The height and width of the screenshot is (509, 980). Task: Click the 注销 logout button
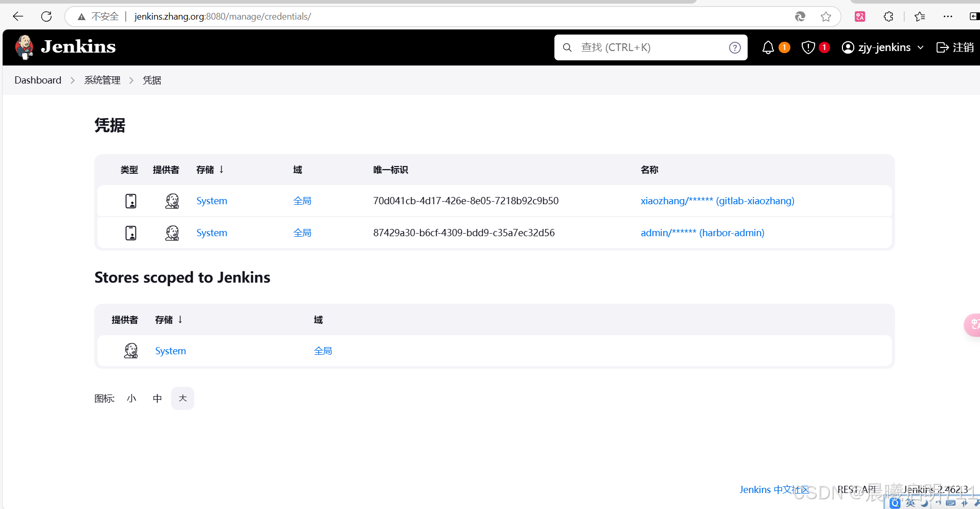tap(955, 47)
